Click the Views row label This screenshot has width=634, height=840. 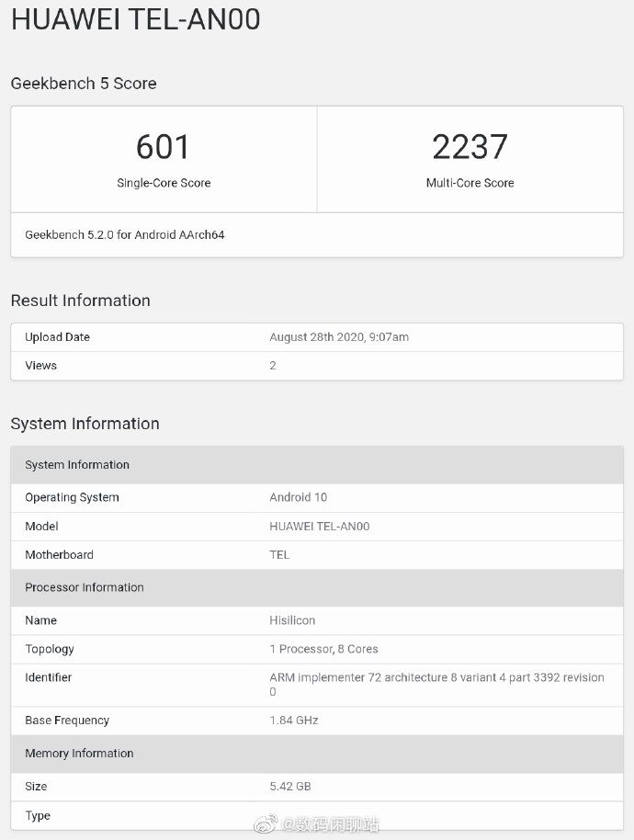40,366
